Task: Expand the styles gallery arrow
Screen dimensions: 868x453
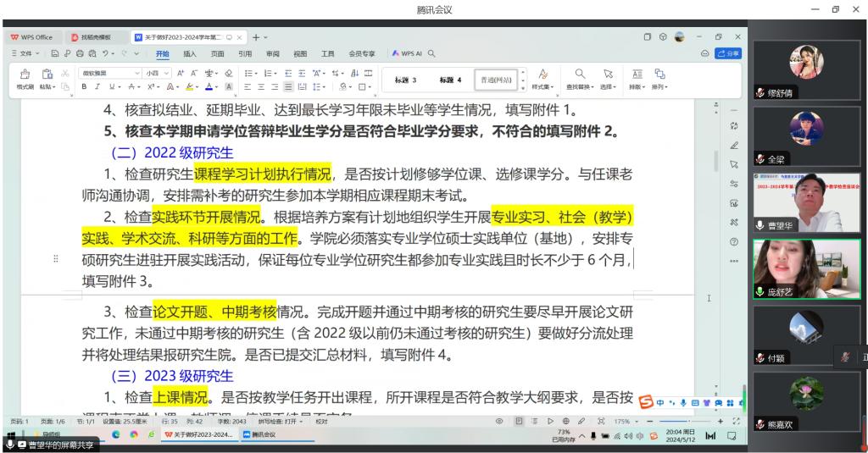Action: coord(523,88)
